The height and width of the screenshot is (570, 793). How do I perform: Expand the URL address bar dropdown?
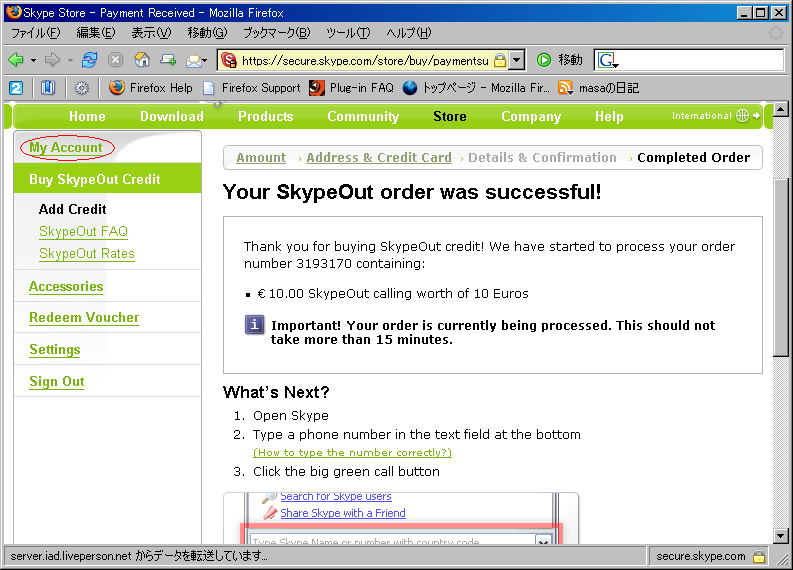[x=517, y=60]
